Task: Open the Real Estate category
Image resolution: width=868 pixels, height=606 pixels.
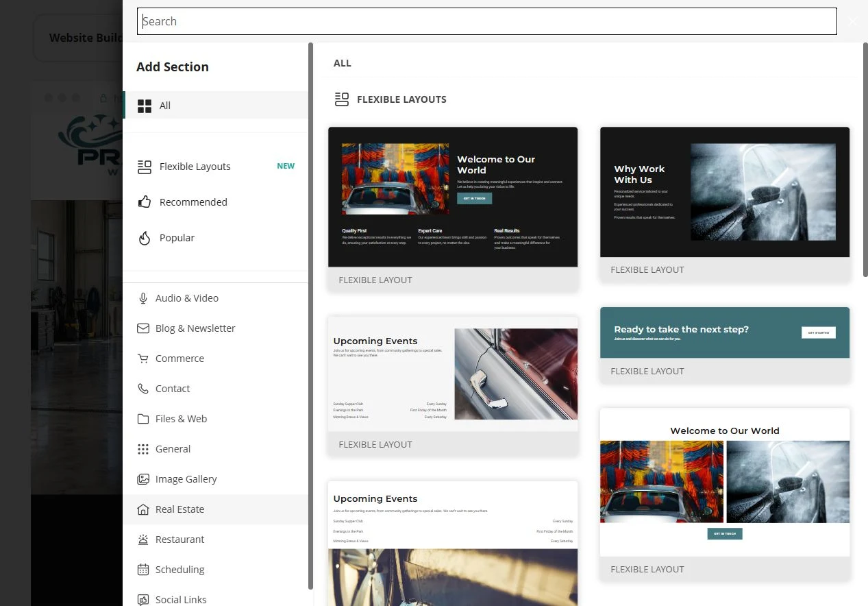Action: [216, 509]
